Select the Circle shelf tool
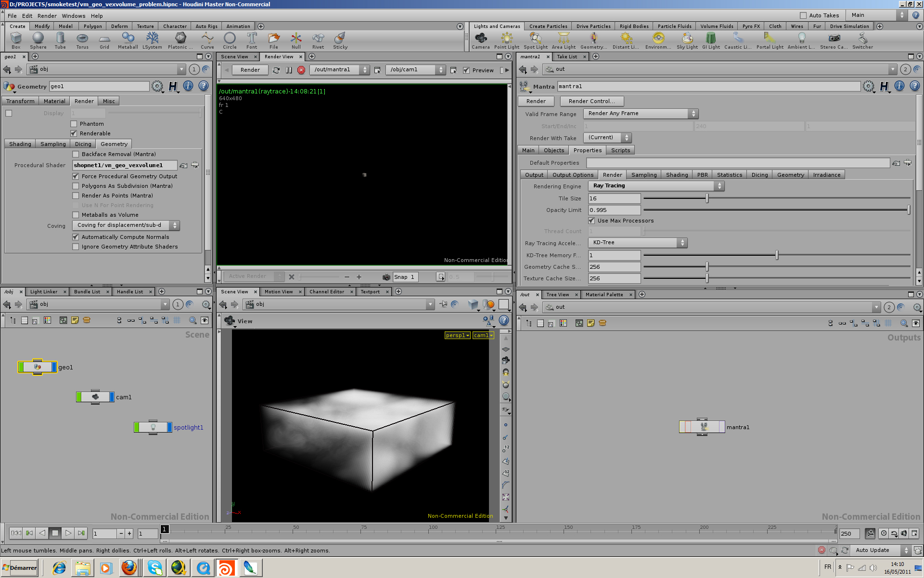The image size is (924, 578). (x=230, y=40)
